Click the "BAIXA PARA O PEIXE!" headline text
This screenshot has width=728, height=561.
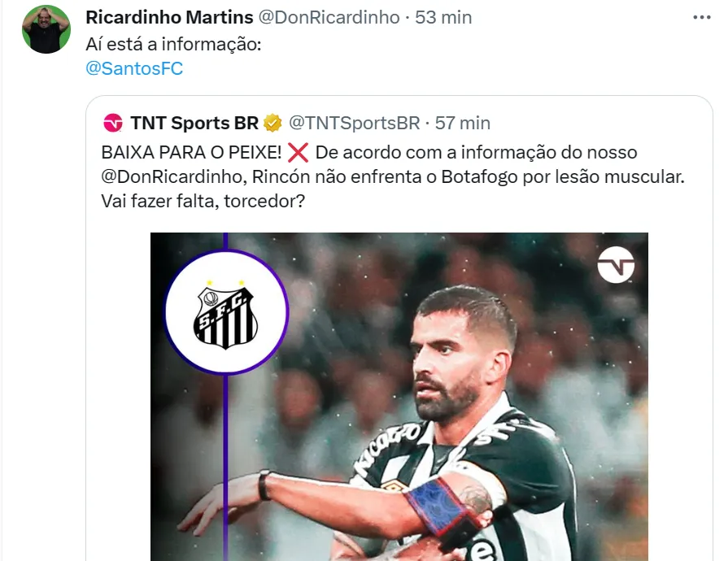pyautogui.click(x=190, y=153)
